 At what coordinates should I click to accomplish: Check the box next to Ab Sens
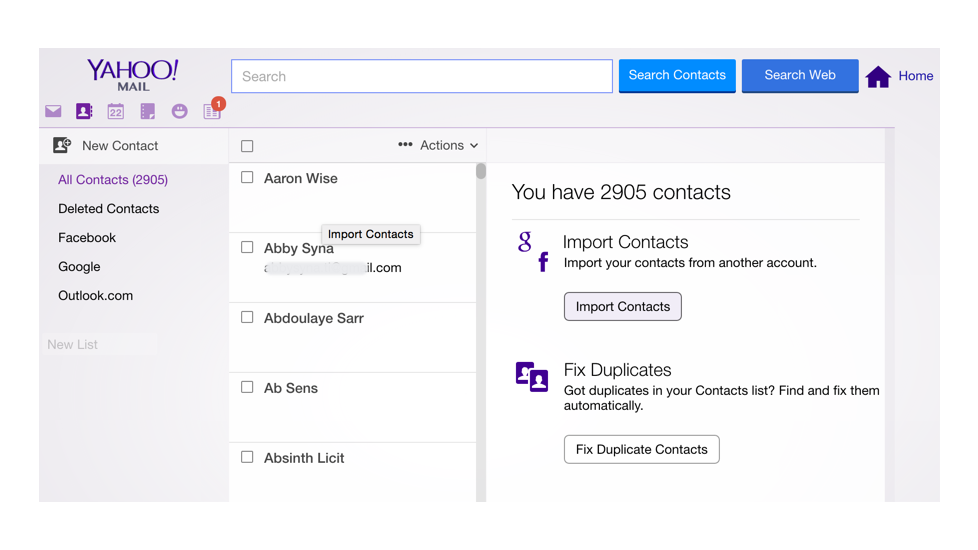coord(247,387)
